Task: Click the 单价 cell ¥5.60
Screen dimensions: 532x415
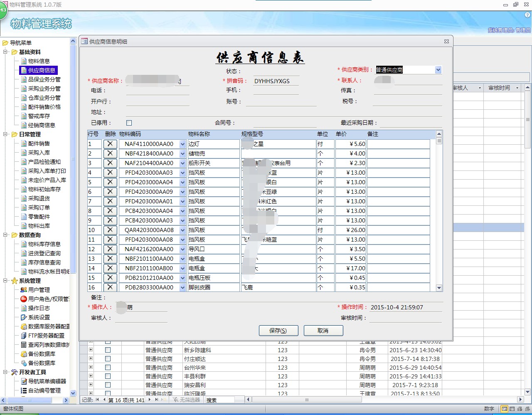Action: (x=351, y=144)
